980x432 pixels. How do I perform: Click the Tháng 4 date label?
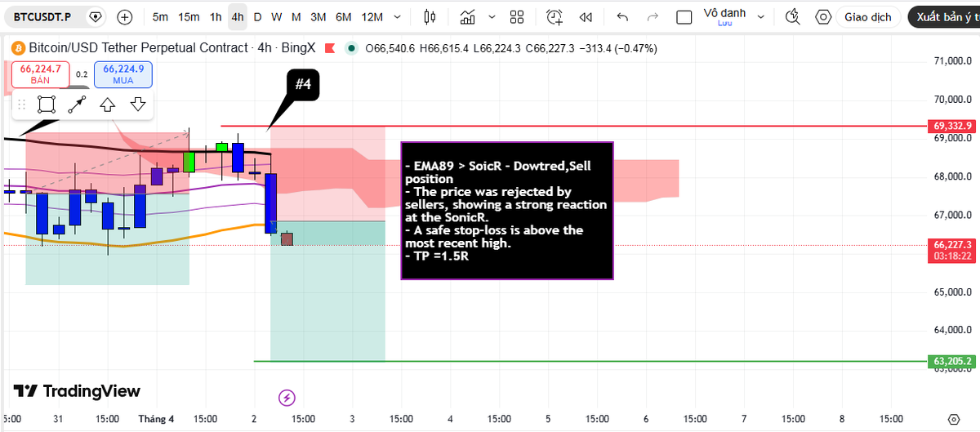(x=156, y=419)
